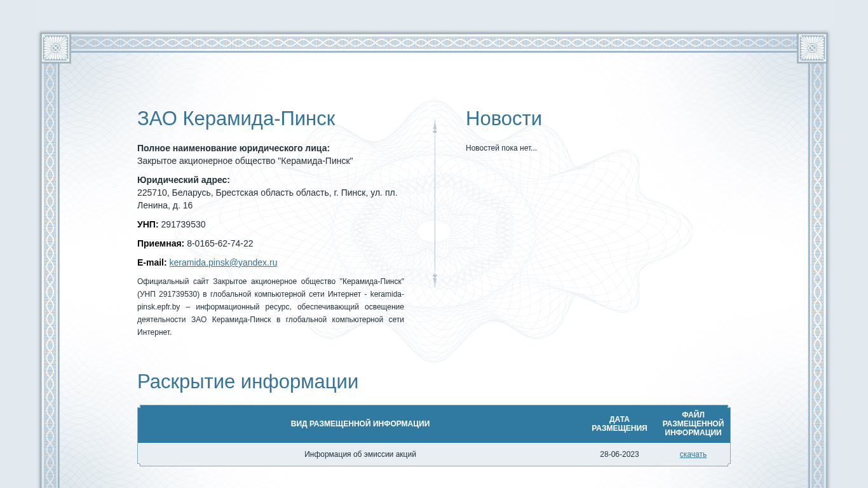This screenshot has height=488, width=868.
Task: Click the "Юридический адрес:" label
Action: (184, 180)
